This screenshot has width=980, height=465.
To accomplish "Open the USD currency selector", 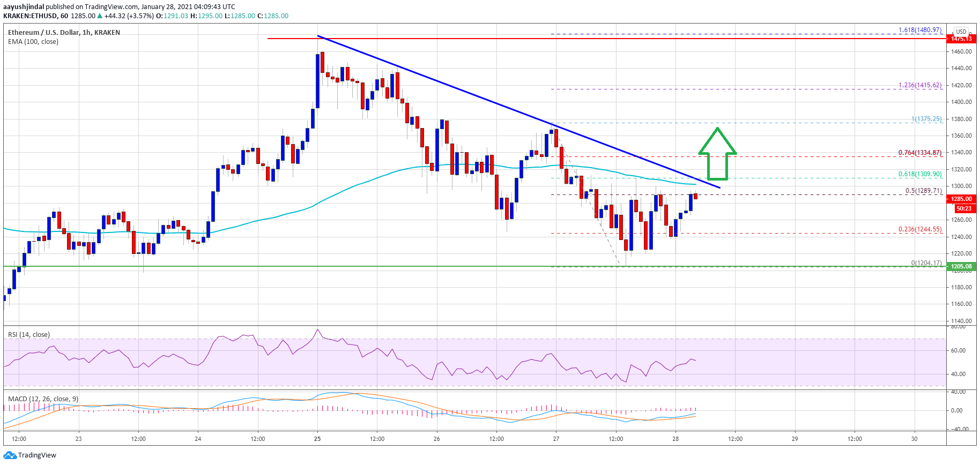I will (x=961, y=32).
